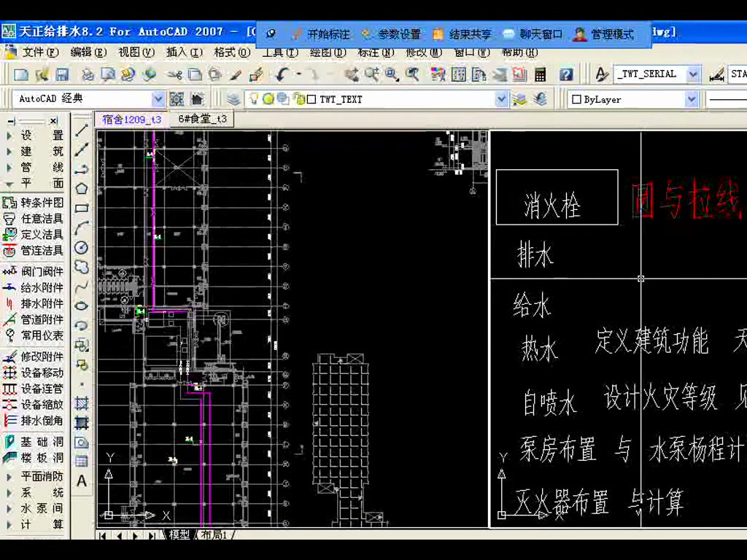Toggle layer freeze sun icon

[268, 98]
